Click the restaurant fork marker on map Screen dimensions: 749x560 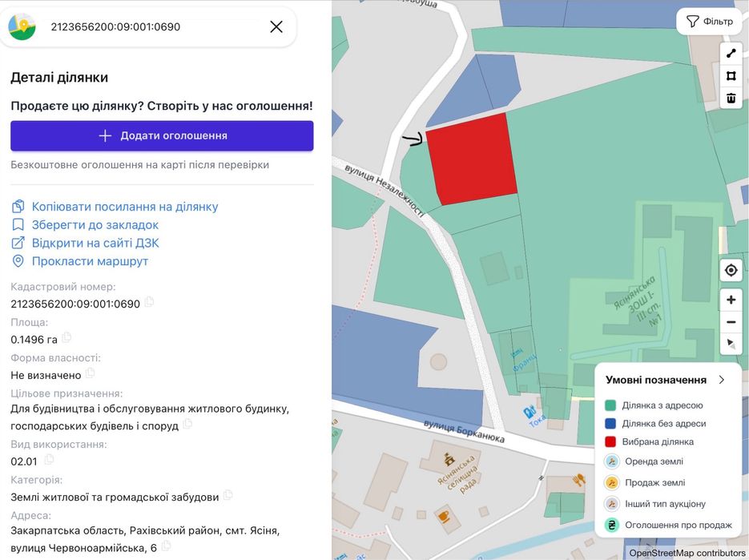point(579,479)
